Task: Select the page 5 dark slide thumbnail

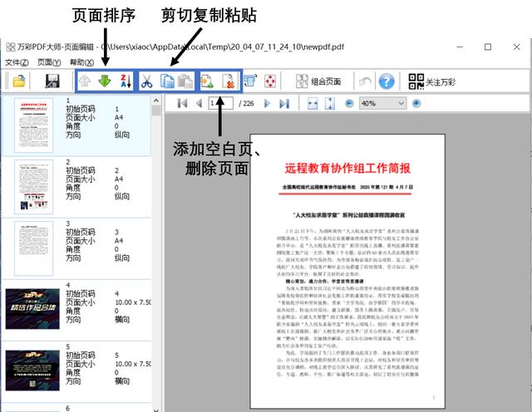Action: click(x=32, y=370)
